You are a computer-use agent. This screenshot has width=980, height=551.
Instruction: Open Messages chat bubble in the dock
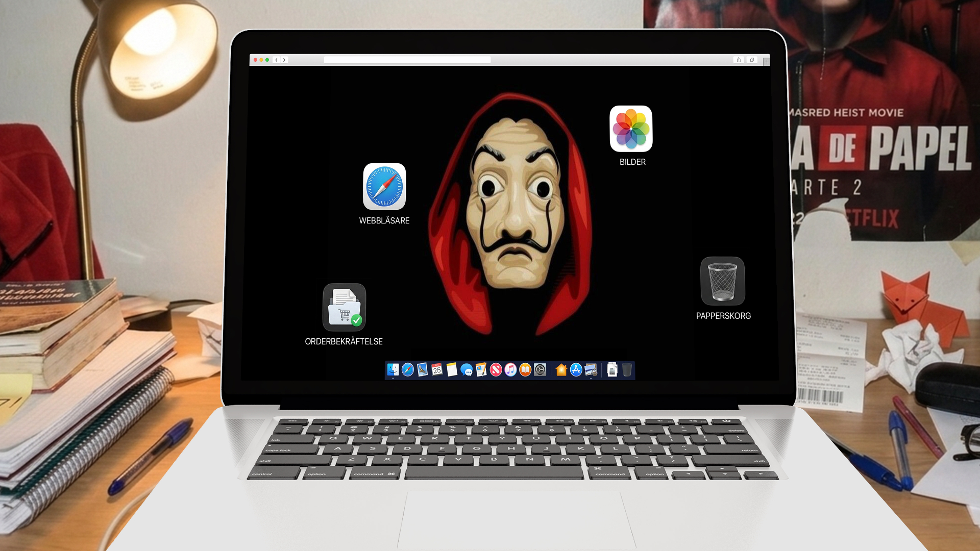[467, 370]
